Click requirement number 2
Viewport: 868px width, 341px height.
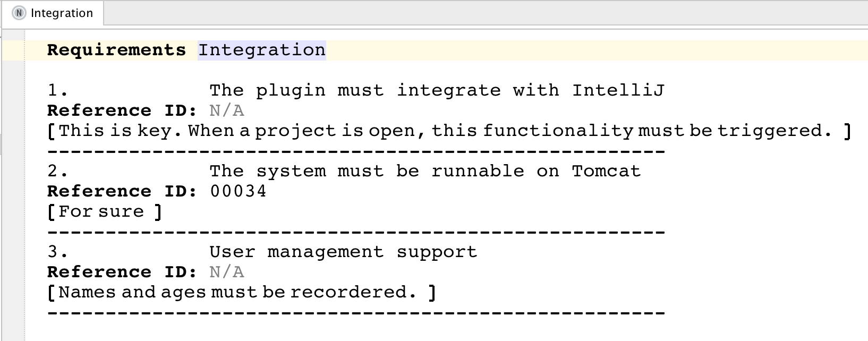pyautogui.click(x=57, y=171)
